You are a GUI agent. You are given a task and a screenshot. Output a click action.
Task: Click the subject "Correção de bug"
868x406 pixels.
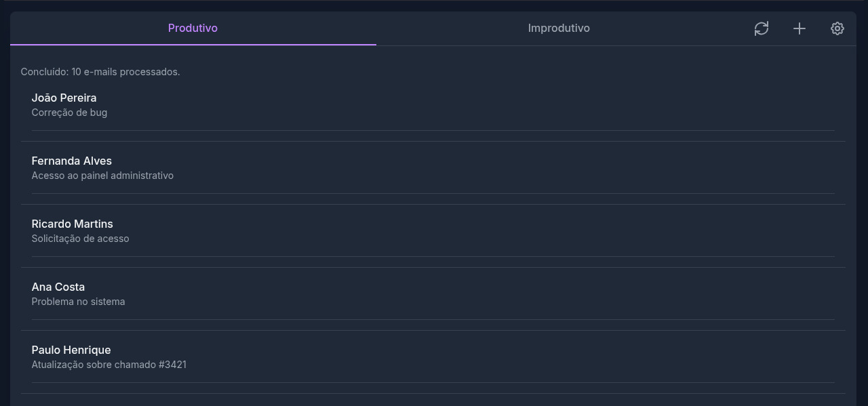point(69,113)
